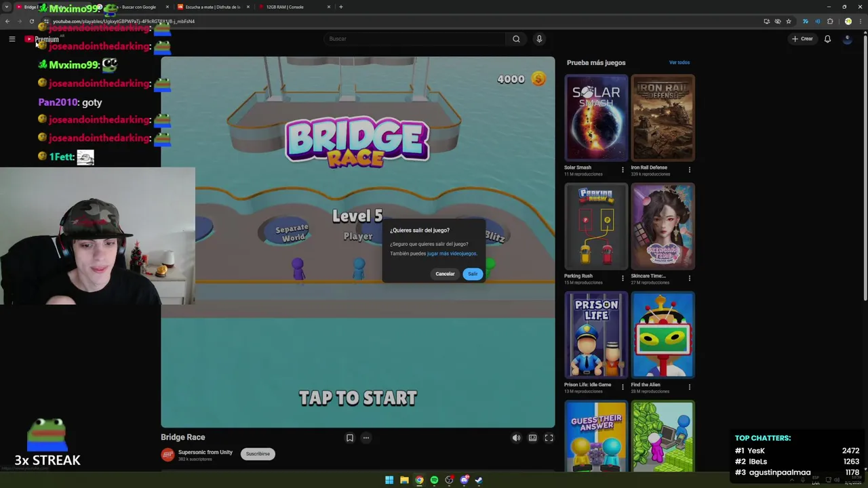Open the Windows Start menu
This screenshot has height=488, width=868.
point(389,480)
